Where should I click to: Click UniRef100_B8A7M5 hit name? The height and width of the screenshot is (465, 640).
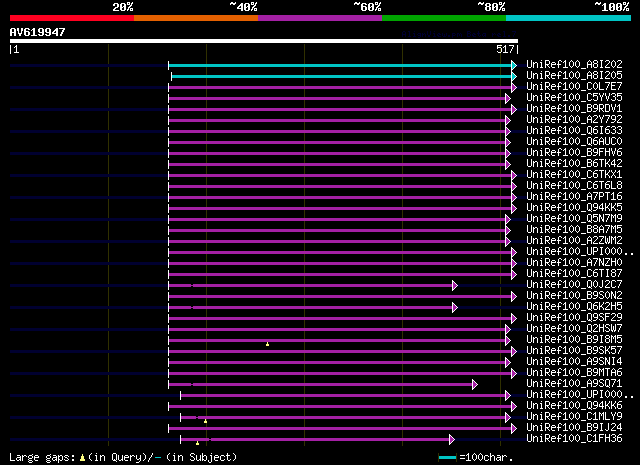click(574, 230)
